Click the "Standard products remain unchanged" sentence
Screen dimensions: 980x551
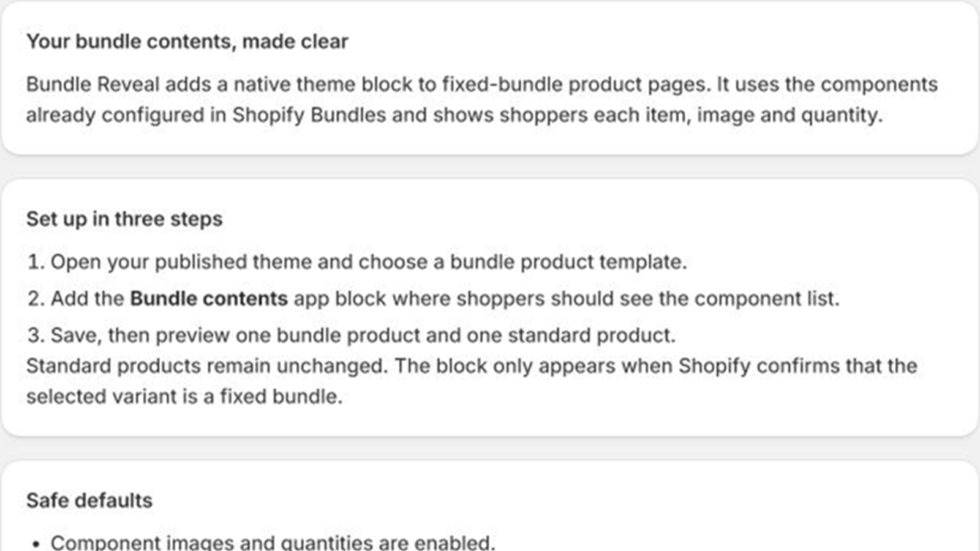tap(207, 366)
